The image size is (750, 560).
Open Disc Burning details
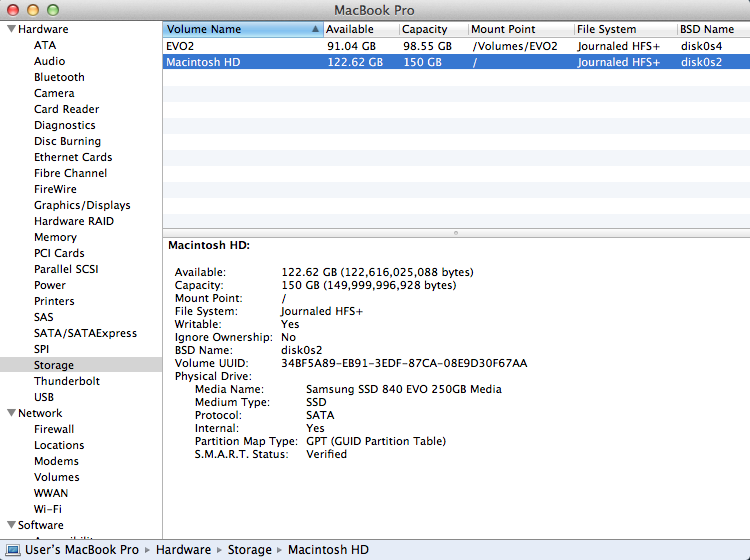[67, 141]
